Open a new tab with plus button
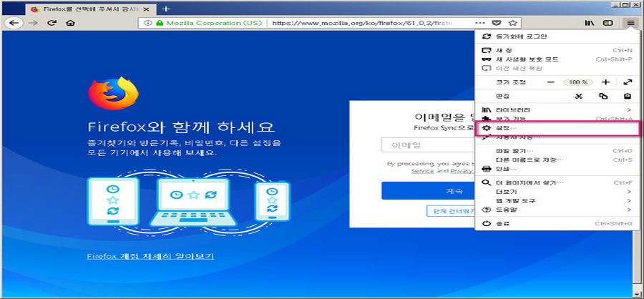This screenshot has height=299, width=644. pos(165,9)
